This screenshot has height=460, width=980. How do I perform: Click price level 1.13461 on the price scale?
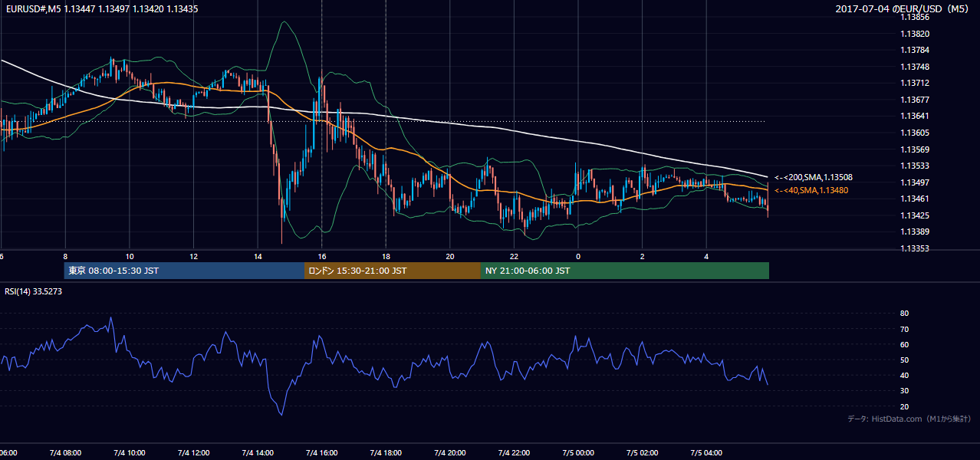click(x=914, y=199)
